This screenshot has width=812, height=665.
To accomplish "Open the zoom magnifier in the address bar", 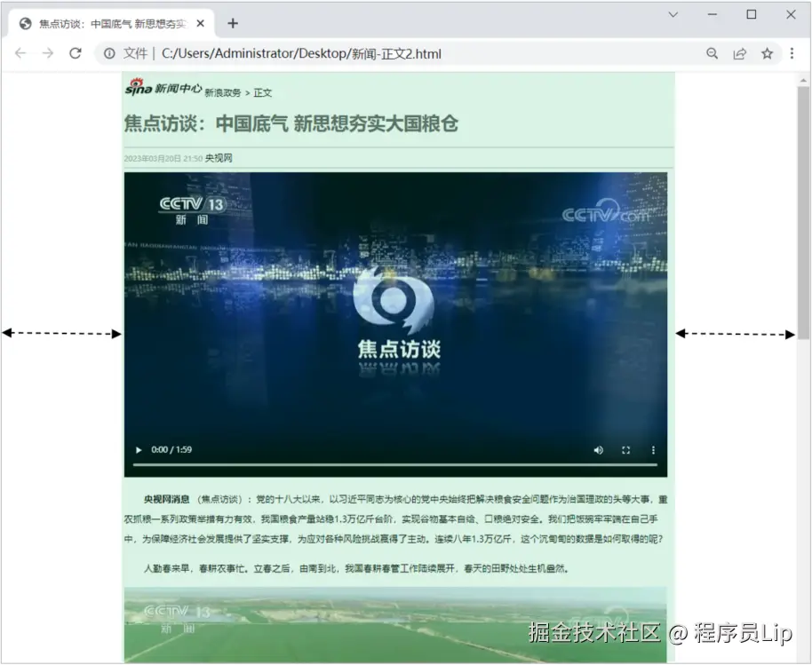I will point(712,53).
